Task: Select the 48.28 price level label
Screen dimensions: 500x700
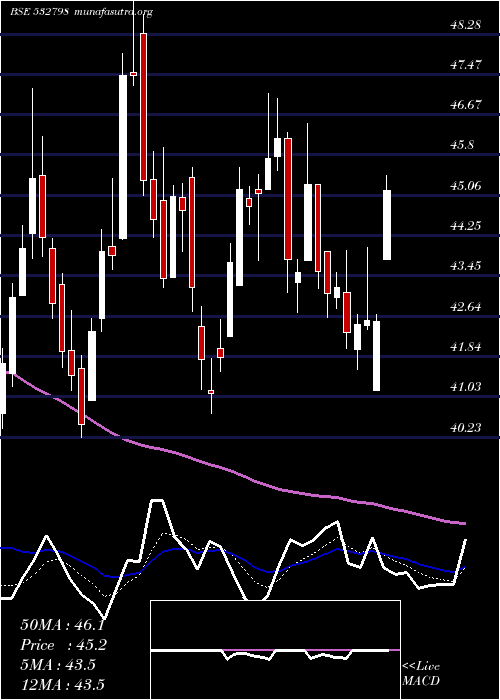Action: tap(465, 25)
